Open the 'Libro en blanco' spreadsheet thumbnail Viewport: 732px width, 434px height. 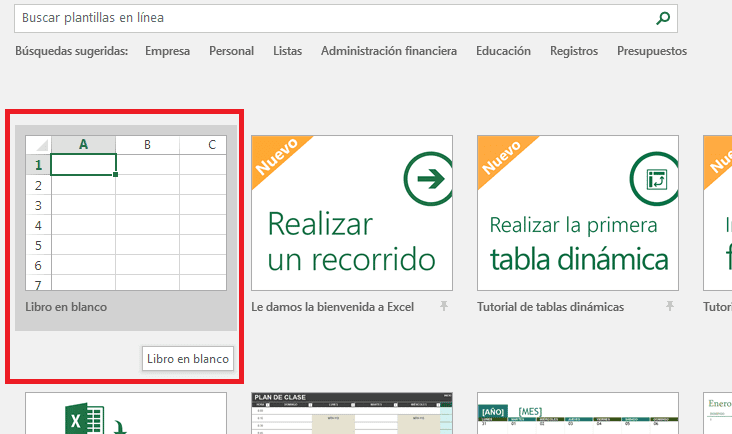pos(126,213)
